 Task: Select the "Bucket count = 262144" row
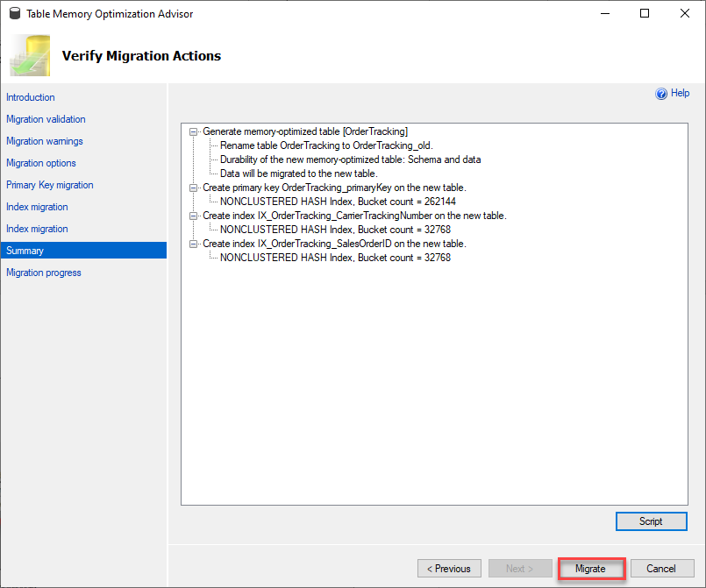pos(338,202)
